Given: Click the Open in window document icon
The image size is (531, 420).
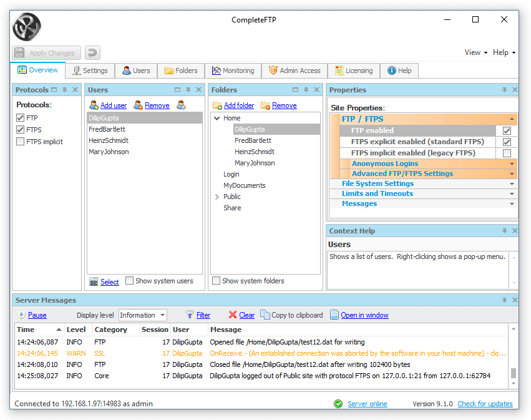Looking at the screenshot, I should pos(334,315).
